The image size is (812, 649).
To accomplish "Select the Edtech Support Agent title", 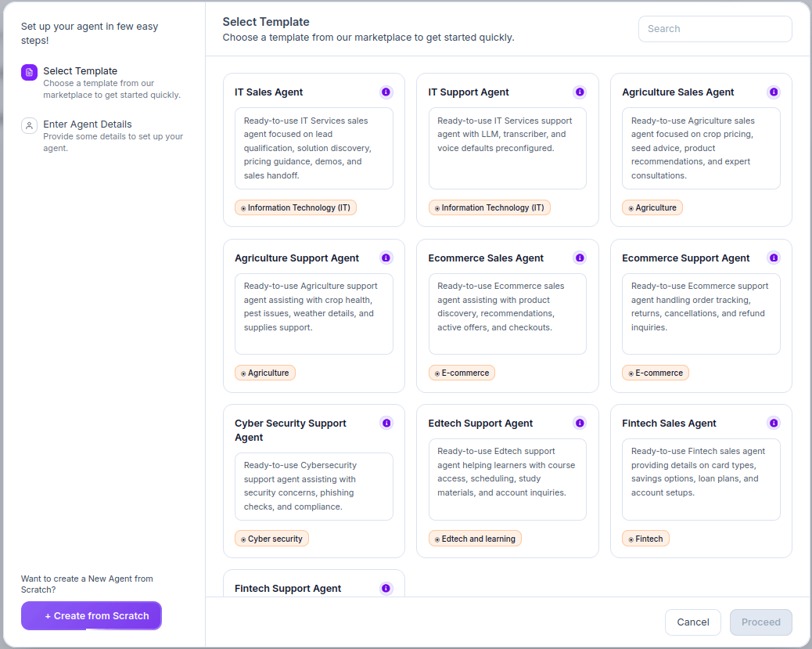I will coord(480,424).
